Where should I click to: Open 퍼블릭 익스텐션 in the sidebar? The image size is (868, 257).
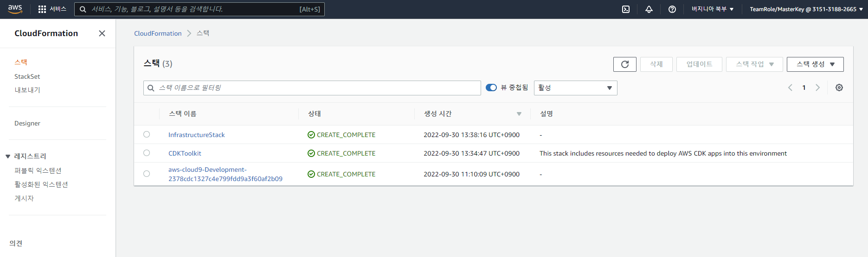click(x=38, y=170)
